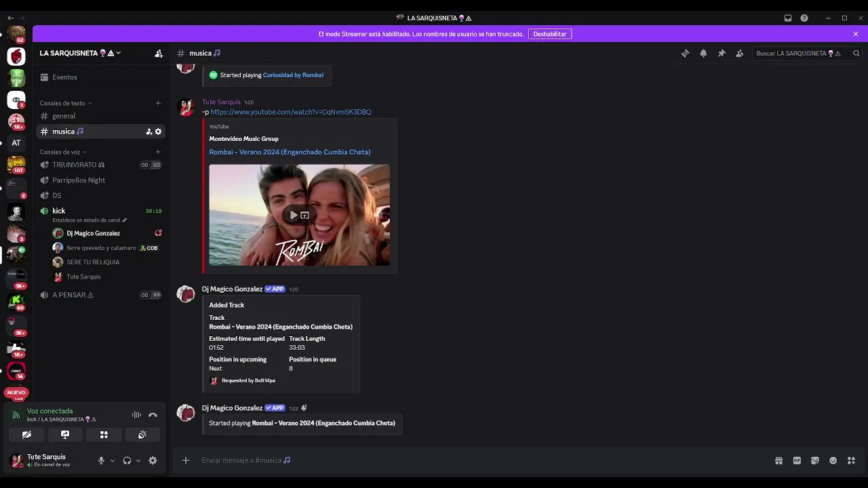Viewport: 868px width, 488px height.
Task: Open the gift icon in message bar
Action: (778, 460)
